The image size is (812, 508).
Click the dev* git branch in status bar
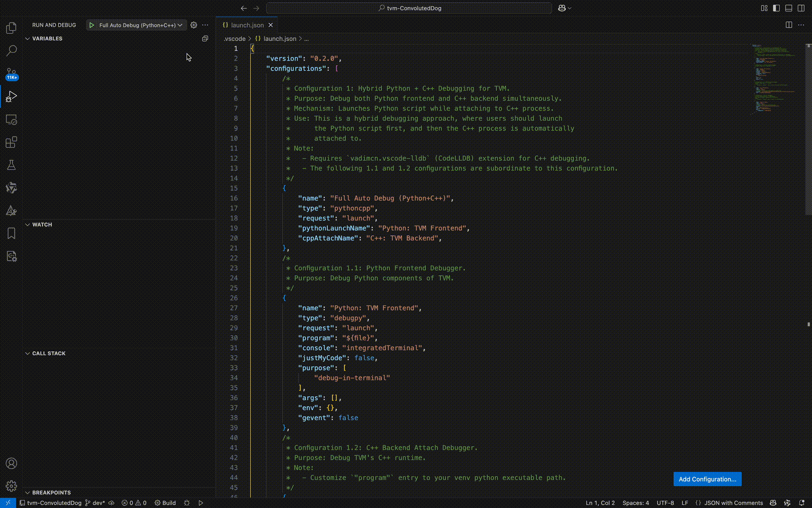(95, 503)
